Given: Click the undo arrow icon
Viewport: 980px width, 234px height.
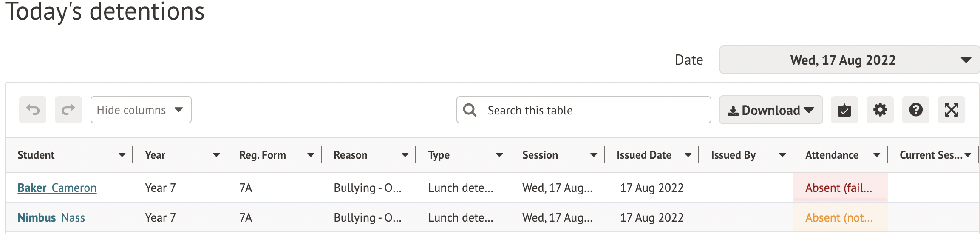Looking at the screenshot, I should pyautogui.click(x=33, y=110).
